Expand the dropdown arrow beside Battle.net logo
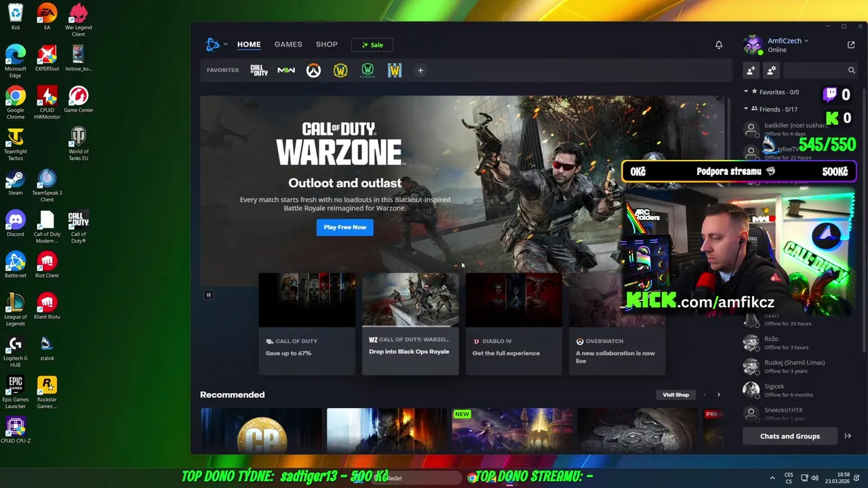The image size is (868, 488). click(225, 45)
